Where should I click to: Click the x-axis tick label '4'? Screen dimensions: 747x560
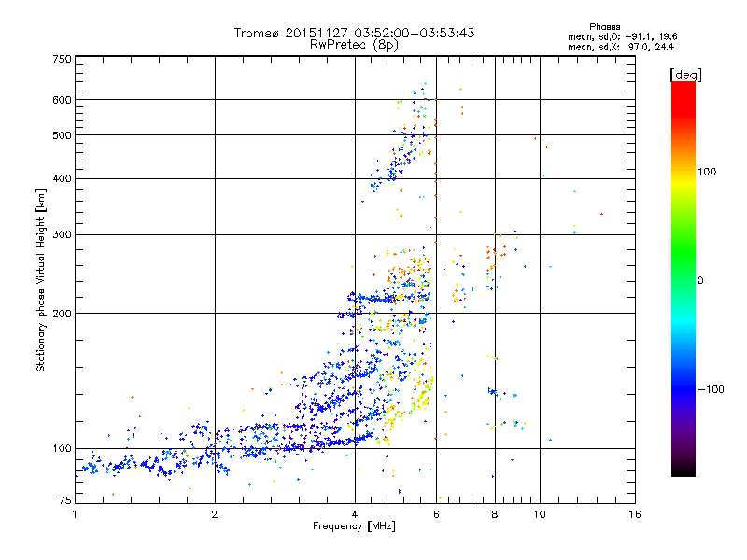355,514
